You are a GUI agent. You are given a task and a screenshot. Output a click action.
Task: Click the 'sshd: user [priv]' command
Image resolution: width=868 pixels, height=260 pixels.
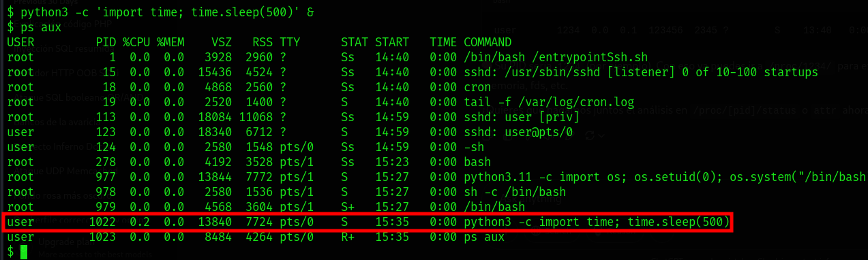point(522,117)
